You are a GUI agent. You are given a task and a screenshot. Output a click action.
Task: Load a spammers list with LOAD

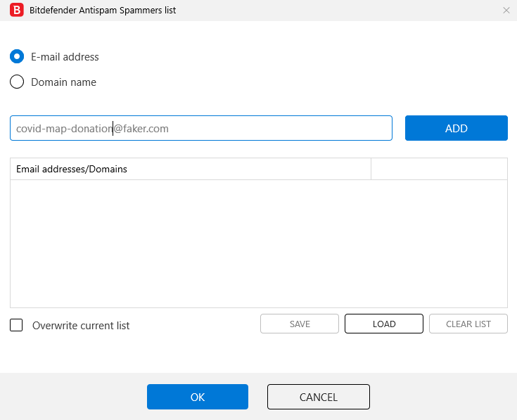click(x=384, y=324)
